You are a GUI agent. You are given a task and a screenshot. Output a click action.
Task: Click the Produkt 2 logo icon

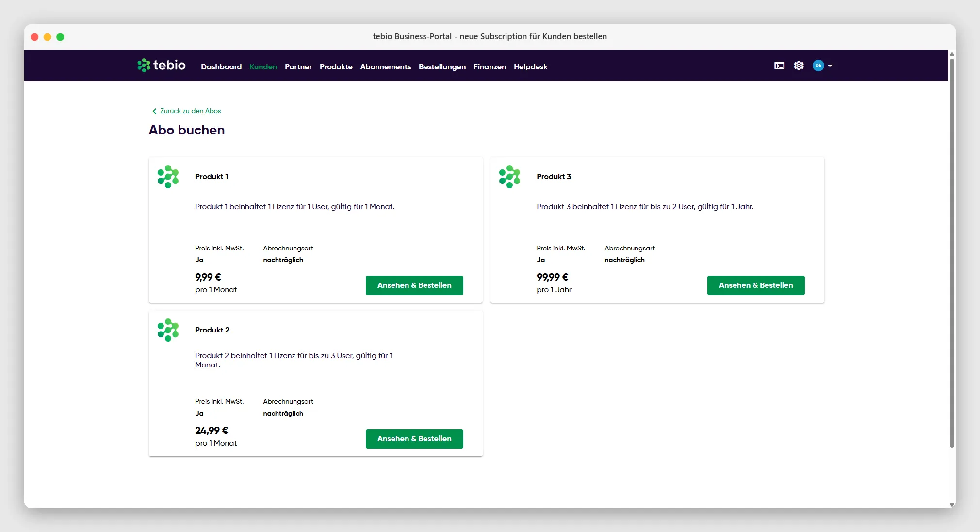point(168,330)
